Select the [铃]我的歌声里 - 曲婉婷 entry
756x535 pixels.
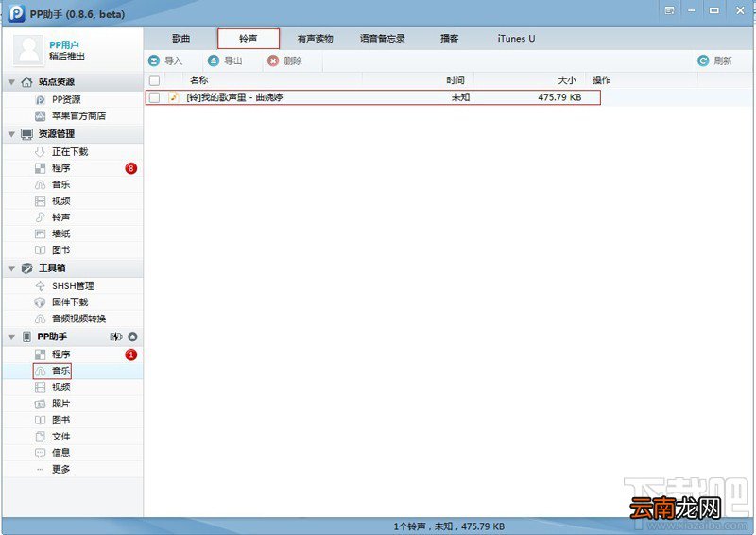234,97
